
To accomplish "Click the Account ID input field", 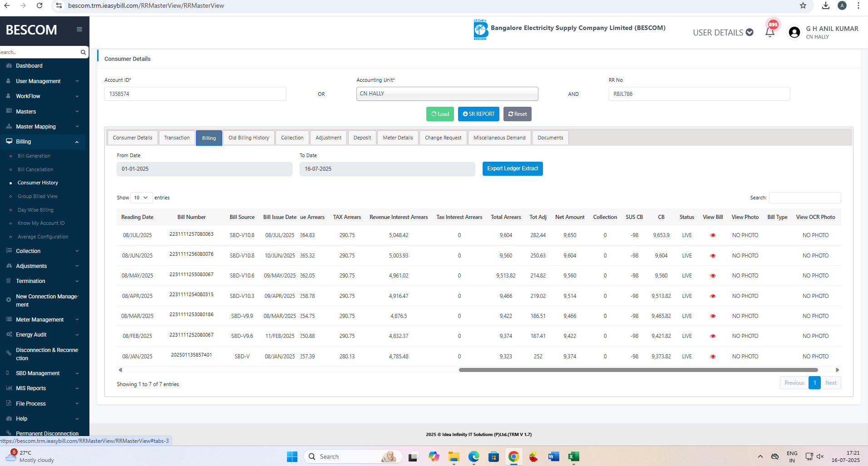I will [195, 94].
